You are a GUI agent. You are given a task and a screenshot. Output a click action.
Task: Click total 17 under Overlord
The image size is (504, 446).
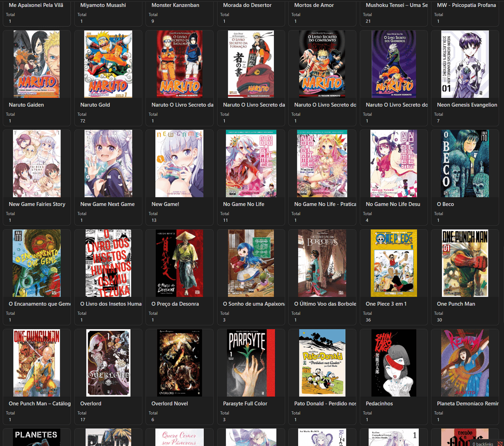pyautogui.click(x=83, y=420)
